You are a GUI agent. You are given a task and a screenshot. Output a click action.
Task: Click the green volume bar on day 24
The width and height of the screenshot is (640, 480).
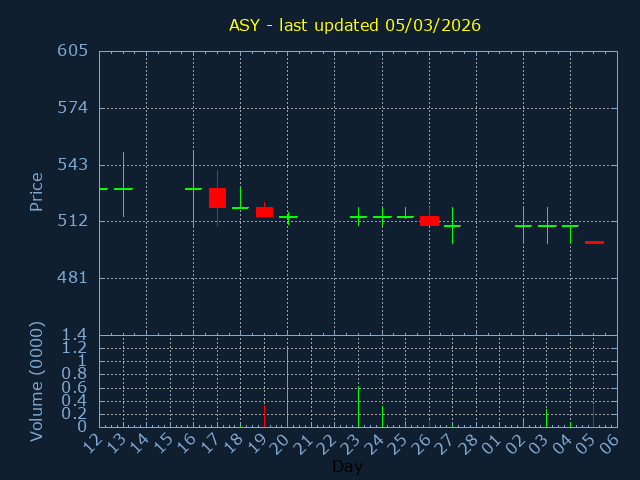[x=382, y=416]
